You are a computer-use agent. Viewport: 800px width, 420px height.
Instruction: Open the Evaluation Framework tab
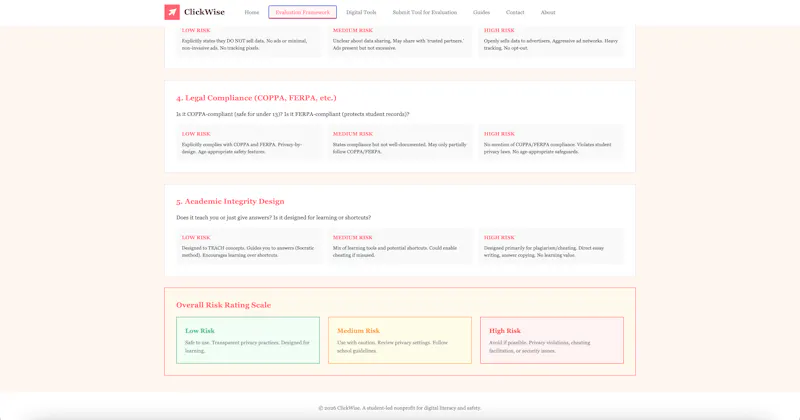pos(303,12)
